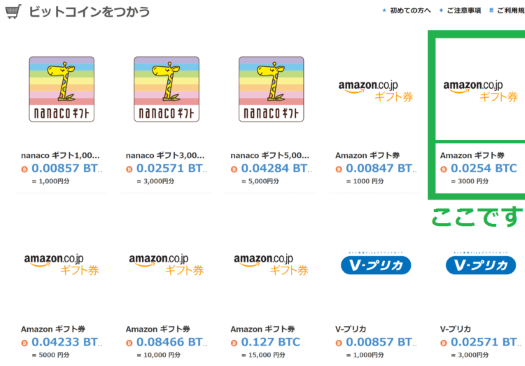The width and height of the screenshot is (525, 366).
Task: Select the V-プリカ 3,000 yen logo
Action: [480, 264]
